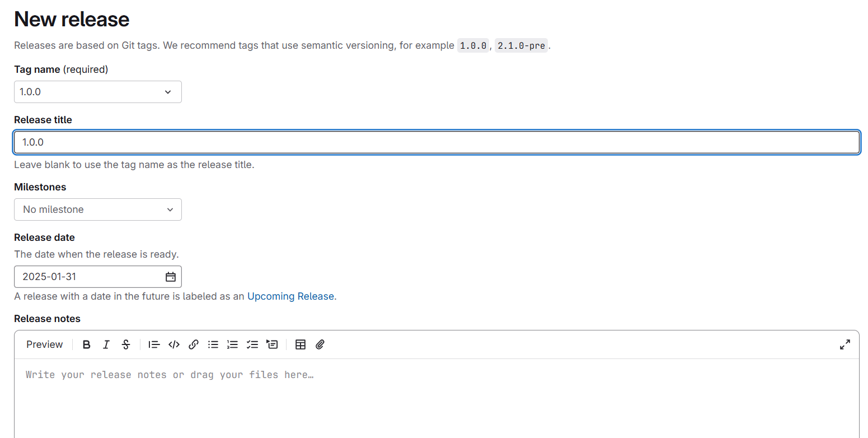Expand editor to full screen
This screenshot has width=868, height=438.
pyautogui.click(x=845, y=344)
